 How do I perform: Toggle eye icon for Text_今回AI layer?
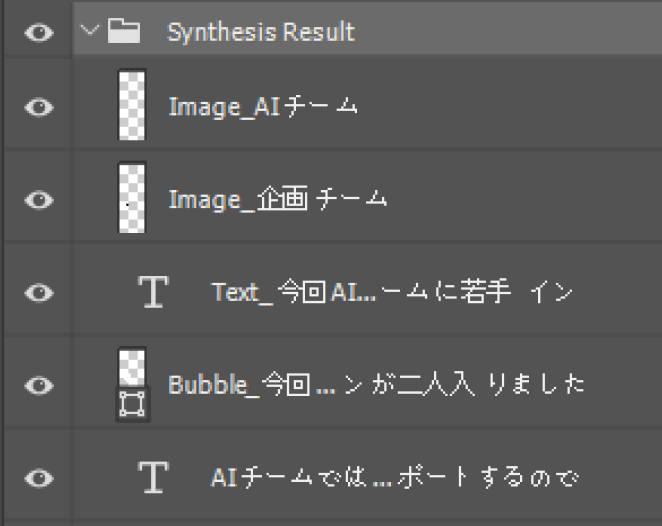pyautogui.click(x=39, y=293)
